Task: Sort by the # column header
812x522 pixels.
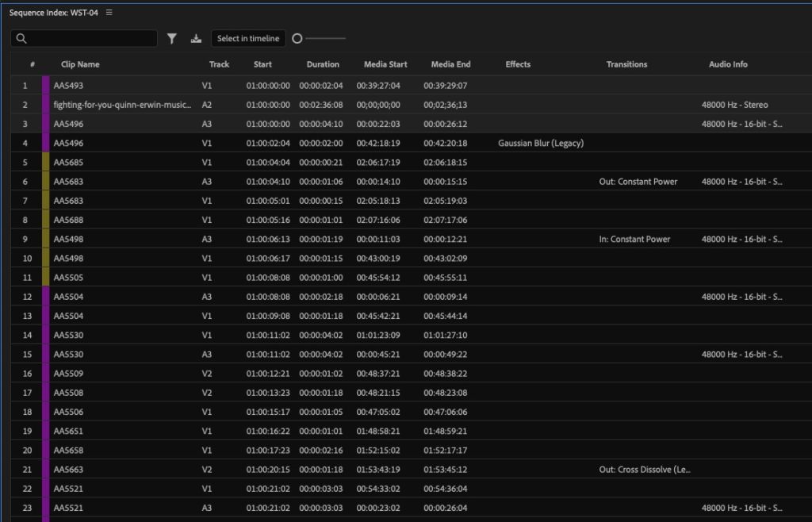Action: point(32,64)
